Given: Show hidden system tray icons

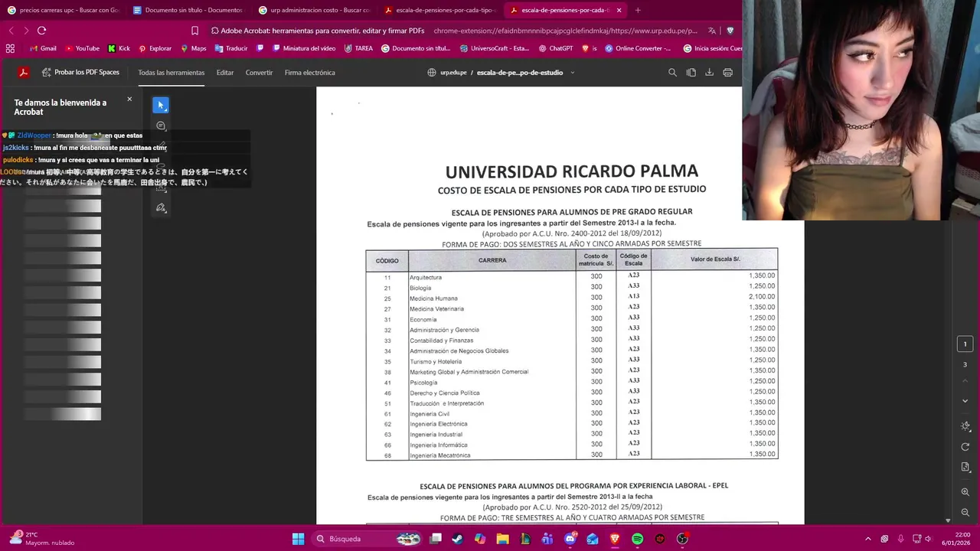Looking at the screenshot, I should (x=867, y=539).
